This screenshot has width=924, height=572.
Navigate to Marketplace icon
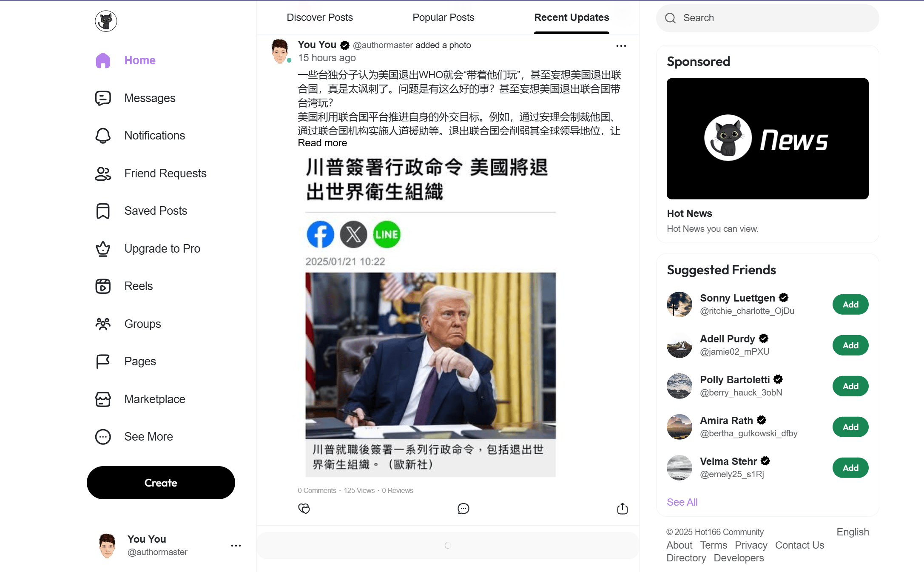pyautogui.click(x=104, y=399)
